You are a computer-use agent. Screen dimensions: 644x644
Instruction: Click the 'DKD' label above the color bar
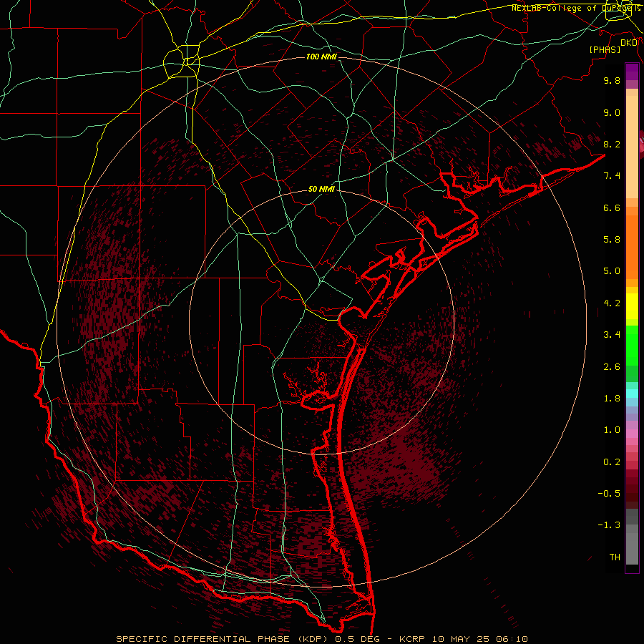point(629,43)
